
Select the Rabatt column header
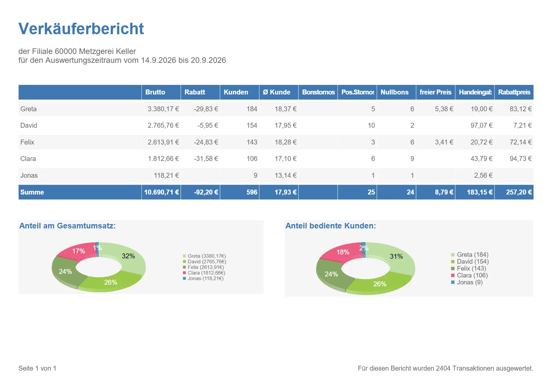[x=200, y=92]
